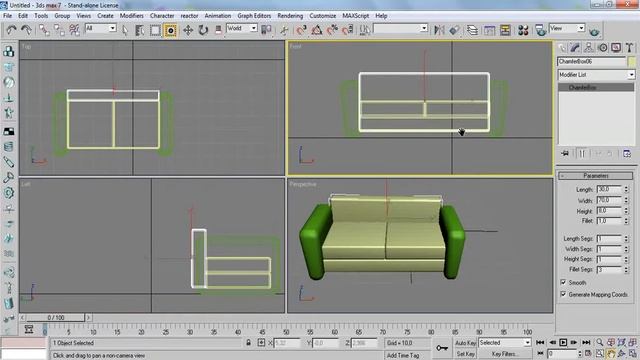Switch to the Modify panel tab

[x=575, y=48]
